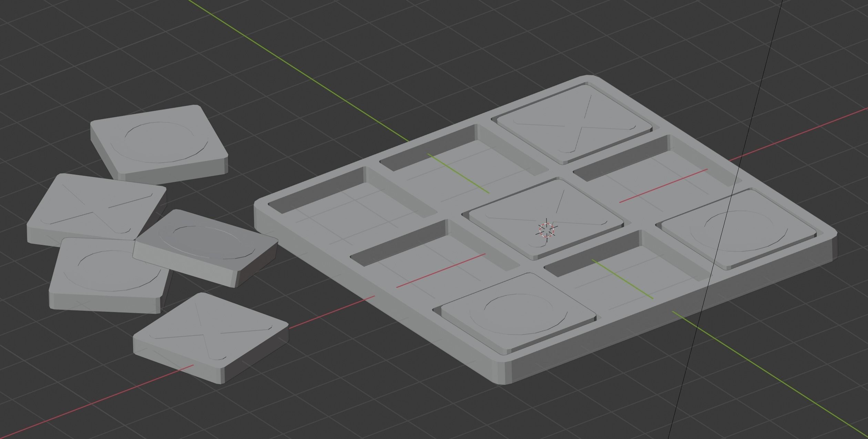Select the O tile in the board's right corner
868x439 pixels.
point(738,229)
